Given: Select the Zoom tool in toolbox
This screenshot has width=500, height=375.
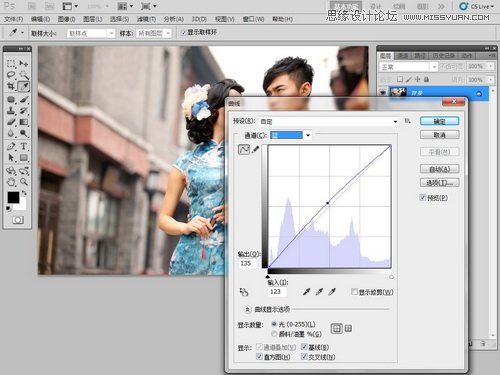Looking at the screenshot, I should click(x=24, y=182).
